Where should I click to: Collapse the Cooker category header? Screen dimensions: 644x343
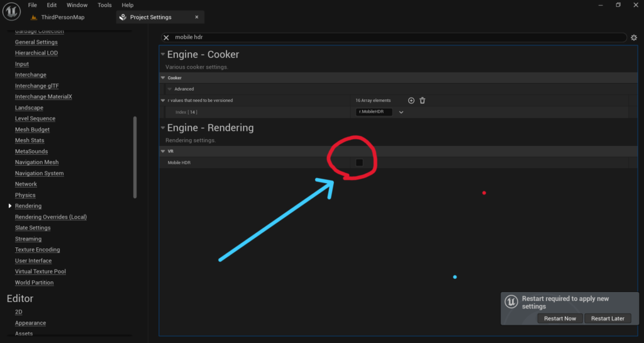(x=163, y=77)
